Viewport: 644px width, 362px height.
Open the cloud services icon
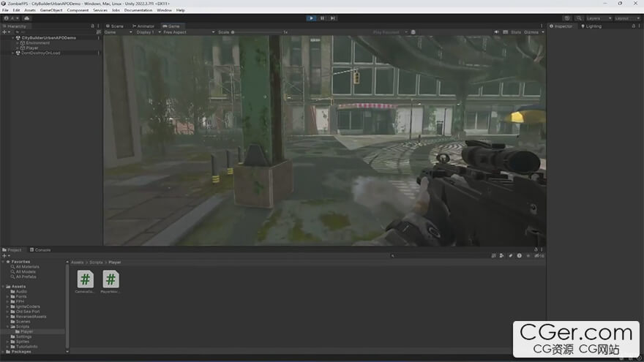click(x=25, y=18)
